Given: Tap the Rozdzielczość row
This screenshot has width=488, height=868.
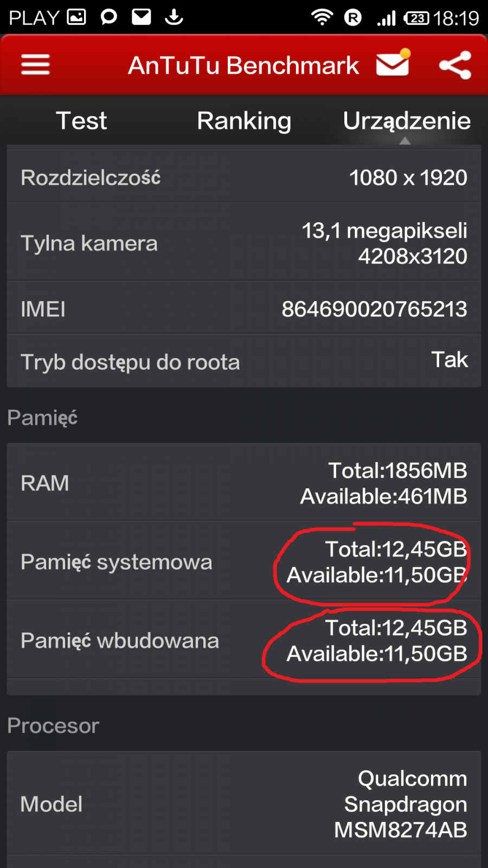Looking at the screenshot, I should [x=244, y=177].
